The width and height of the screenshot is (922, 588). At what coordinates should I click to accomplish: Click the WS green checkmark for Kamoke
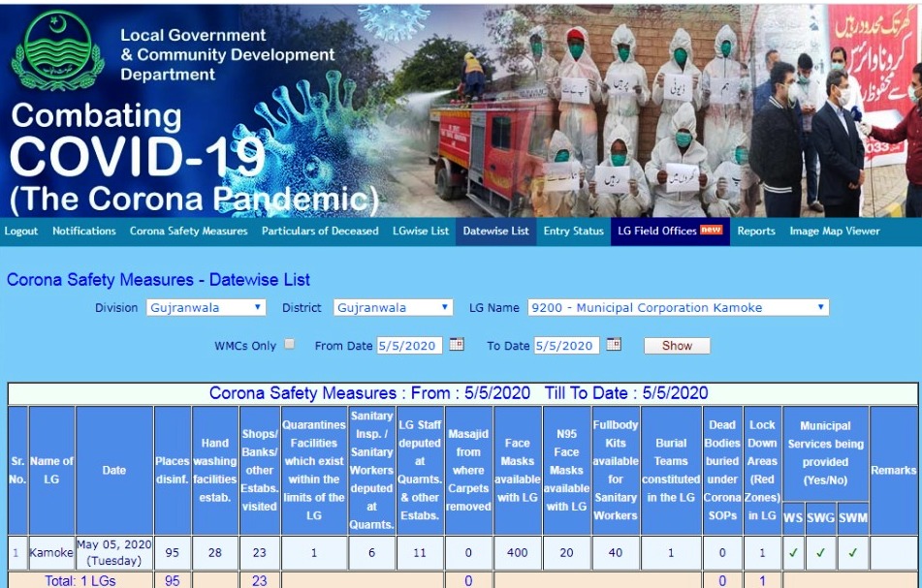pyautogui.click(x=793, y=552)
